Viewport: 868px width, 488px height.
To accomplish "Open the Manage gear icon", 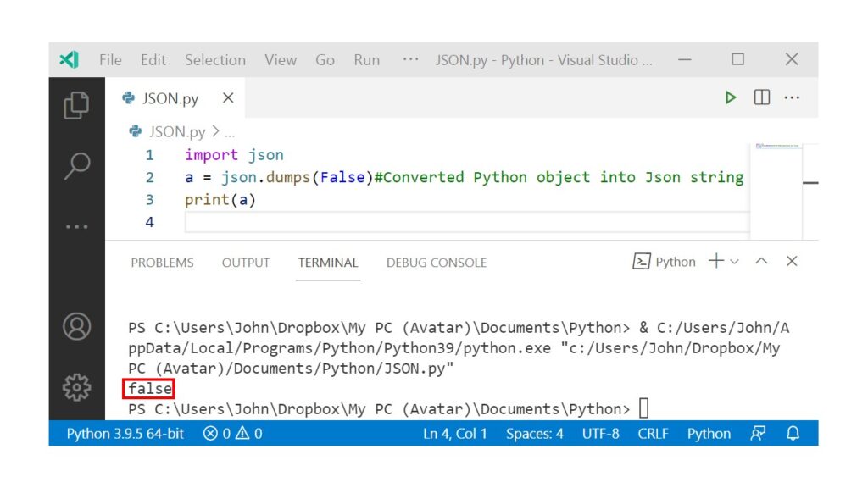I will tap(76, 387).
